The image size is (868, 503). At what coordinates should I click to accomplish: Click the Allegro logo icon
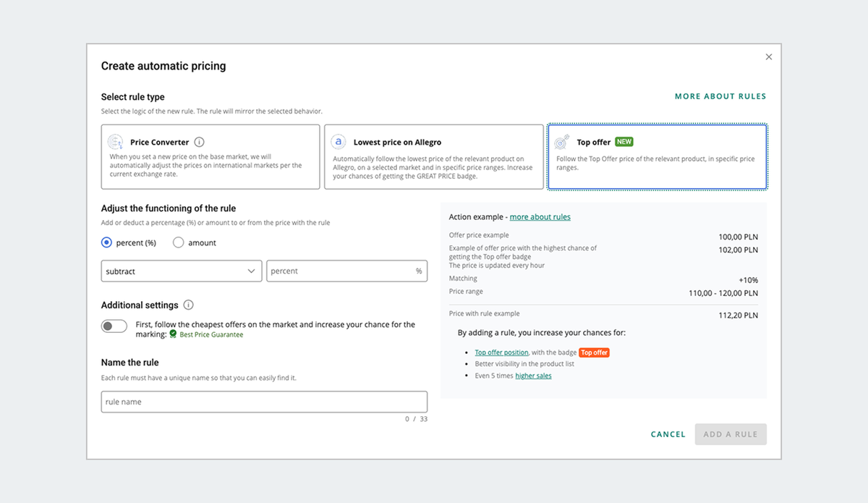[339, 142]
